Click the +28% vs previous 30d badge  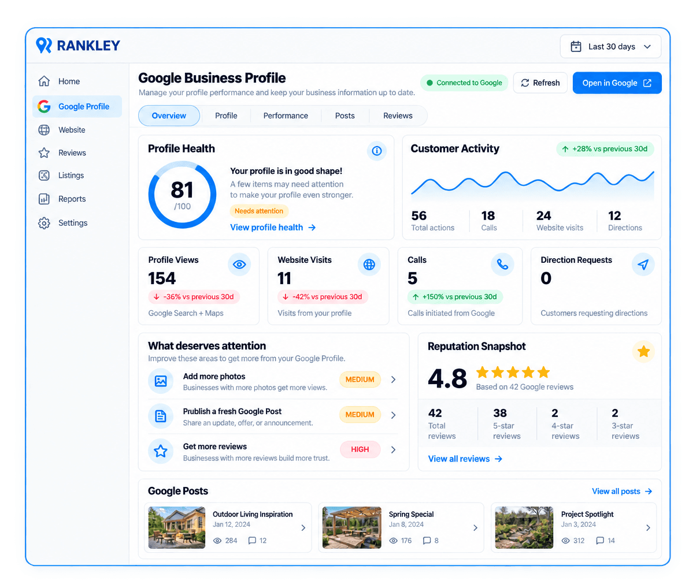[605, 149]
